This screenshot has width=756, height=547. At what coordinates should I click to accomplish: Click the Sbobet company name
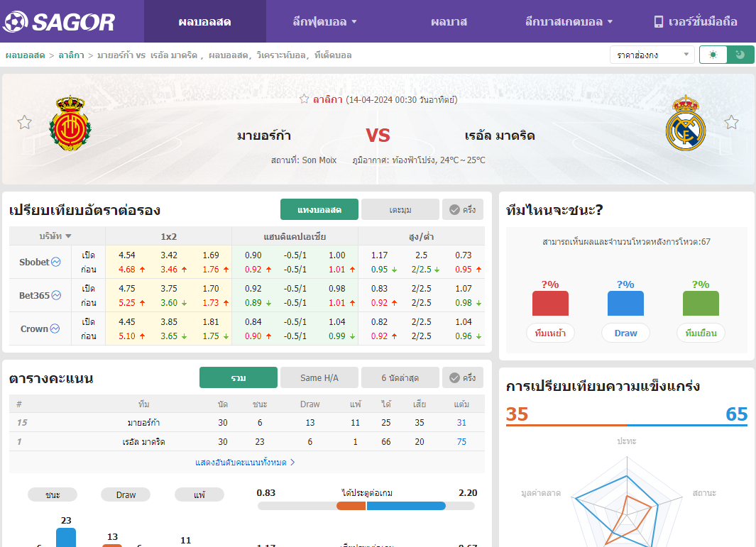pos(34,262)
